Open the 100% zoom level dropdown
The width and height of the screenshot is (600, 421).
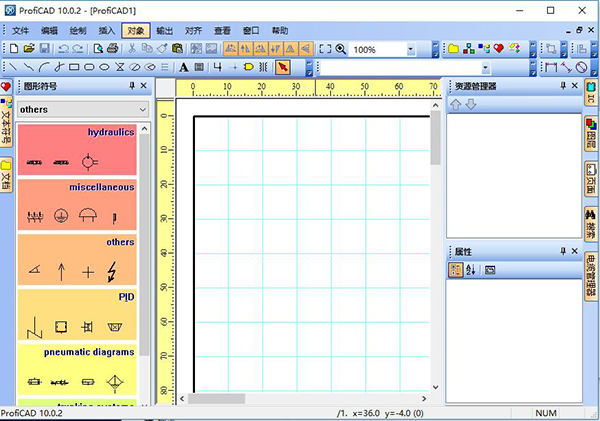click(x=411, y=49)
